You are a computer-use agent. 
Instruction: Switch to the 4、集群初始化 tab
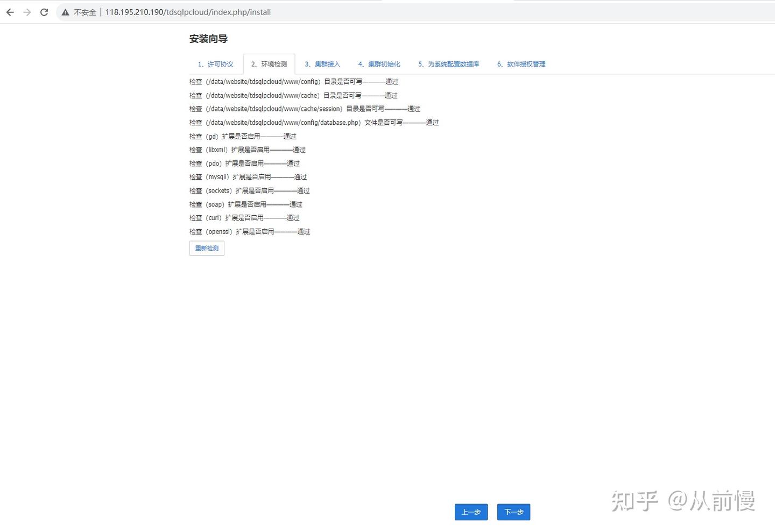pyautogui.click(x=379, y=63)
